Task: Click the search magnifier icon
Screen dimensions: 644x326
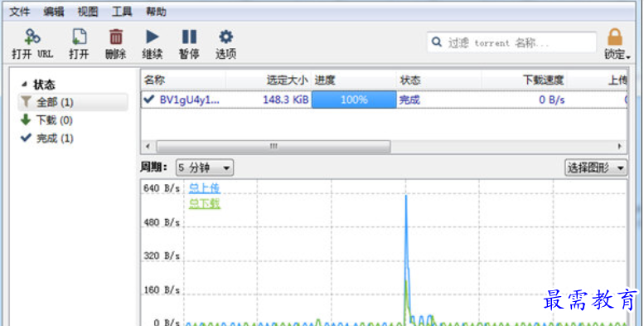Action: pos(437,42)
